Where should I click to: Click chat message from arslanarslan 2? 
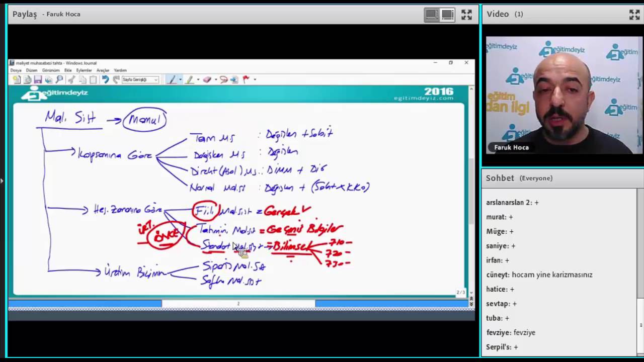[x=512, y=203]
